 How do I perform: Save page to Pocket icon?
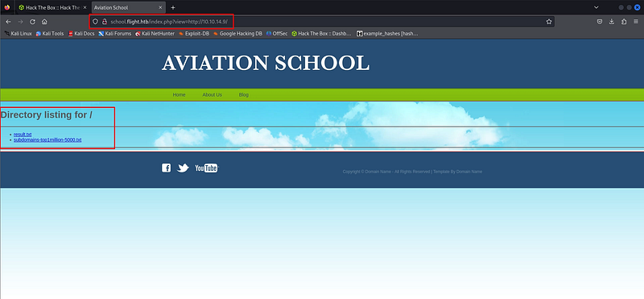pos(600,22)
